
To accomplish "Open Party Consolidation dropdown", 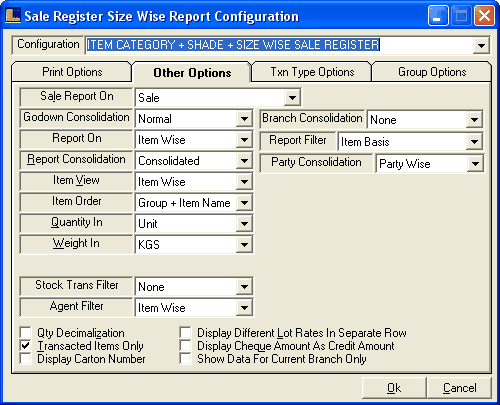I will coord(475,164).
